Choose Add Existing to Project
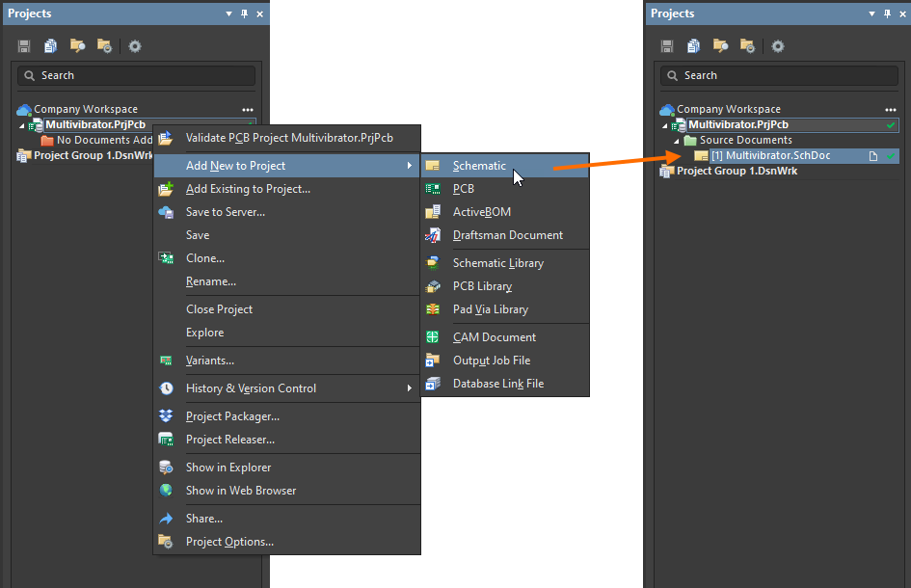This screenshot has width=911, height=588. pos(248,189)
